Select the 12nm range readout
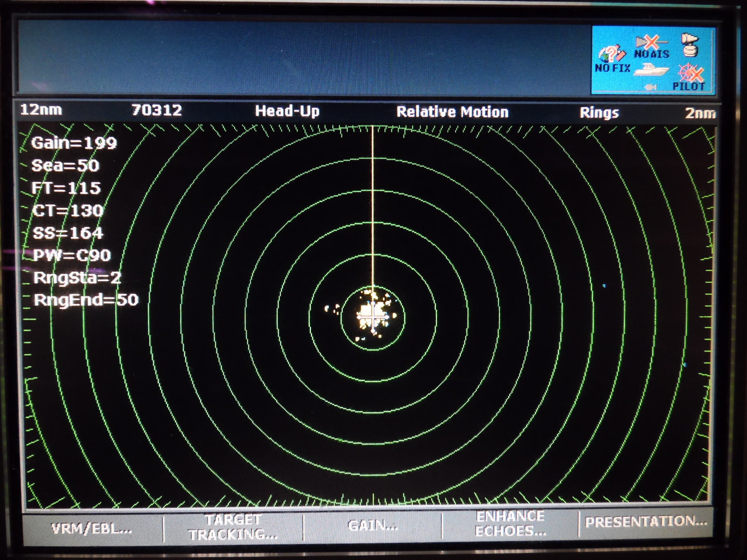Screen dimensions: 747x560 pos(41,110)
